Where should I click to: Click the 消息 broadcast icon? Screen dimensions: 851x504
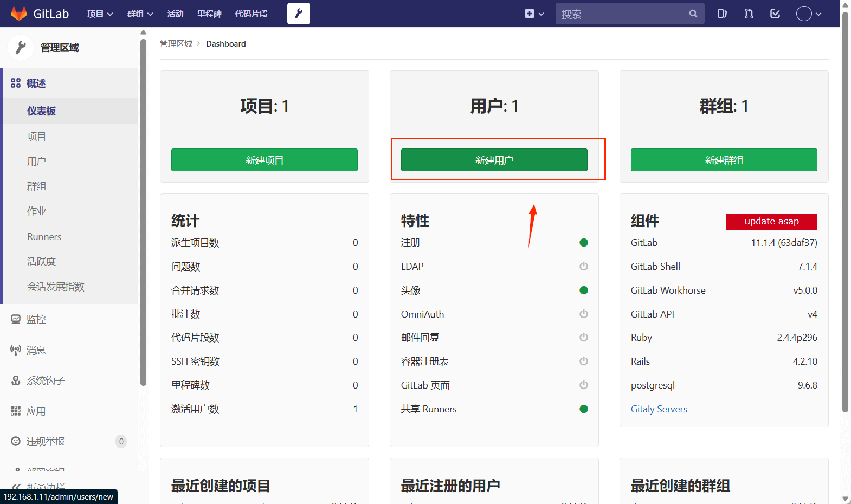click(16, 350)
